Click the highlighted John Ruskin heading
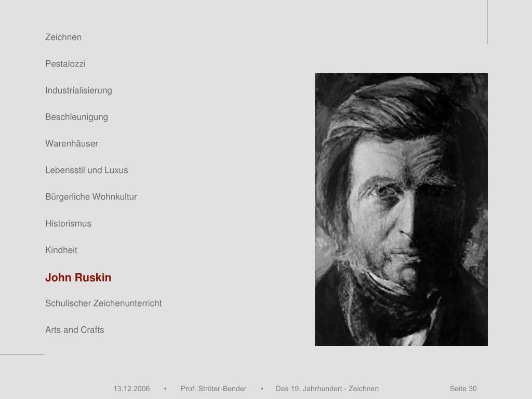This screenshot has height=399, width=532. (78, 277)
